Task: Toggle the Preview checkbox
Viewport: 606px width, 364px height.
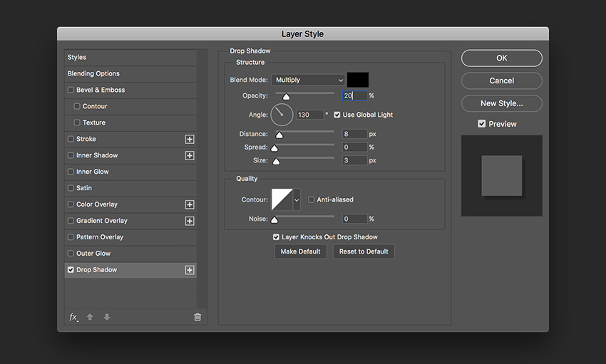Action: 482,124
